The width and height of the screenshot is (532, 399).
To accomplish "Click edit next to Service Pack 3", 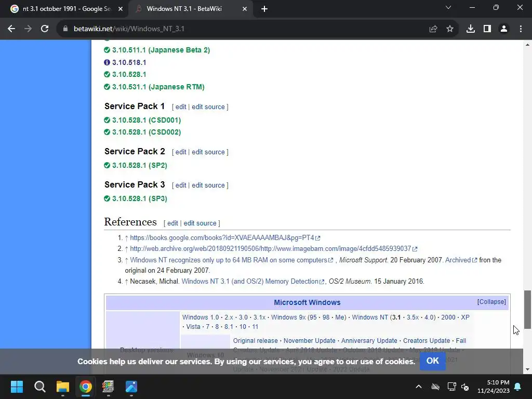I will pyautogui.click(x=180, y=185).
